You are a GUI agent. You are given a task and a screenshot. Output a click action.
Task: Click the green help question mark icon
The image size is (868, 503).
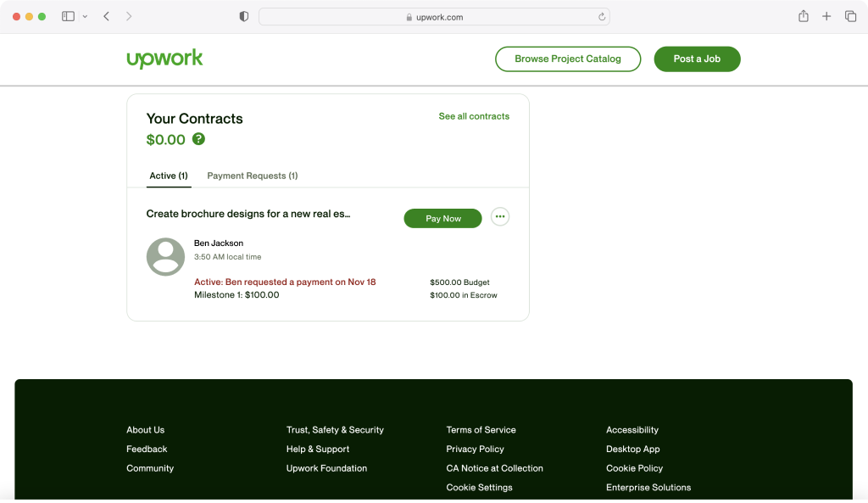pos(198,139)
